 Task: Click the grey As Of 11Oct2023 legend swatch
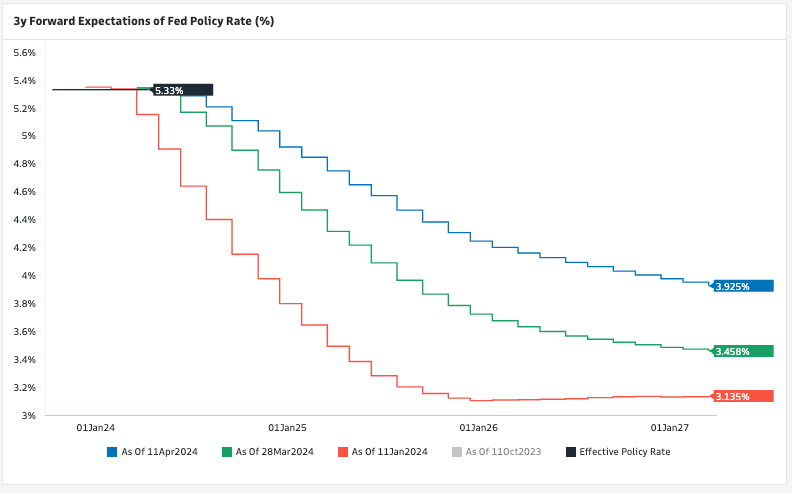pos(457,452)
